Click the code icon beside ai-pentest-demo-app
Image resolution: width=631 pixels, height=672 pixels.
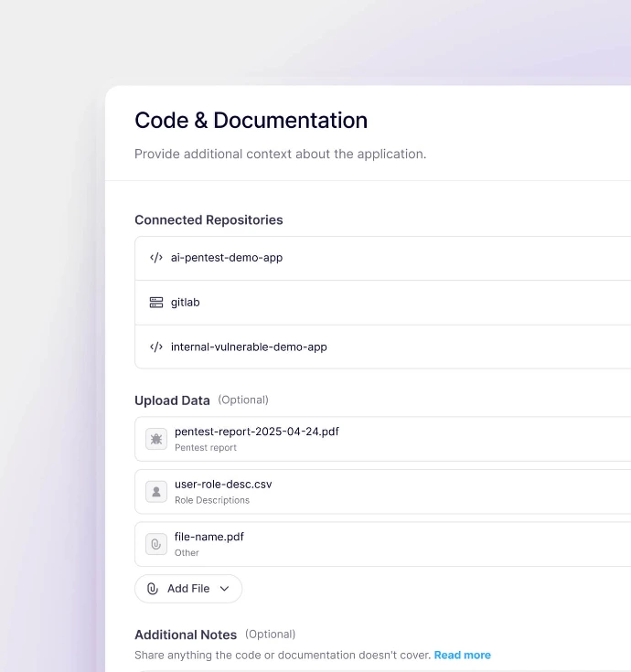point(155,258)
